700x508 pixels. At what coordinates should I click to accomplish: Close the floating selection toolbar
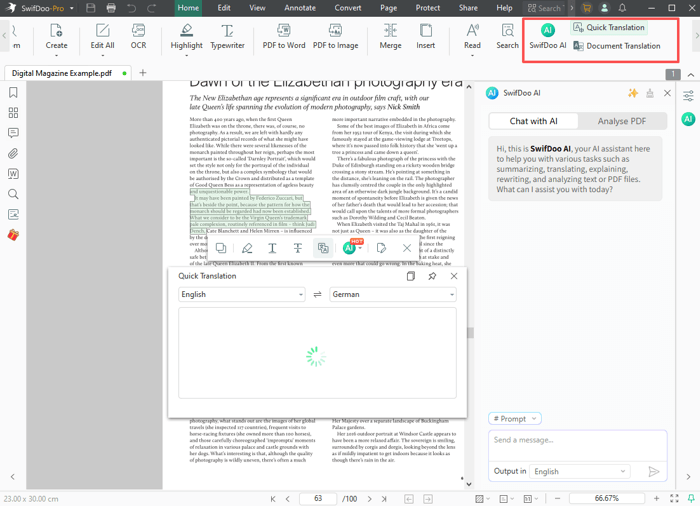click(x=407, y=248)
